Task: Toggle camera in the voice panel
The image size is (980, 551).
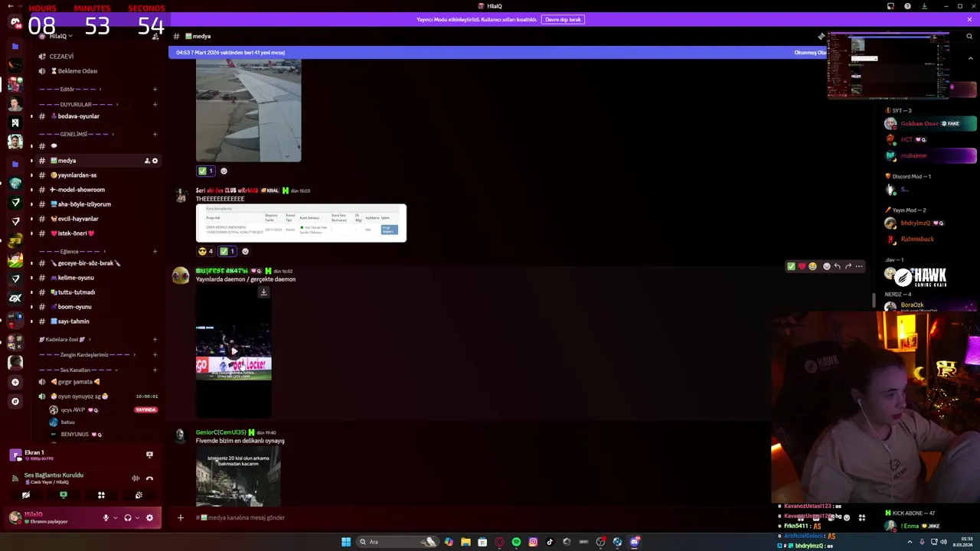Action: coord(26,495)
